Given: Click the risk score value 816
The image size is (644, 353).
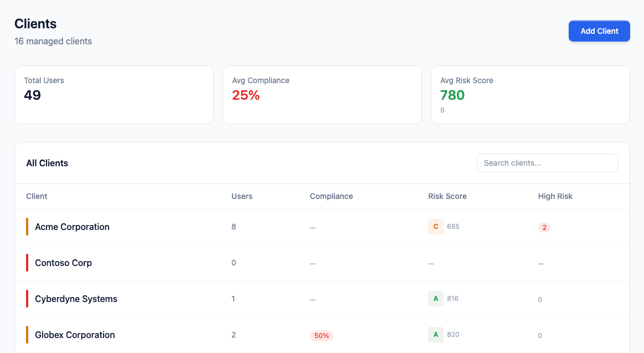Looking at the screenshot, I should [452, 299].
